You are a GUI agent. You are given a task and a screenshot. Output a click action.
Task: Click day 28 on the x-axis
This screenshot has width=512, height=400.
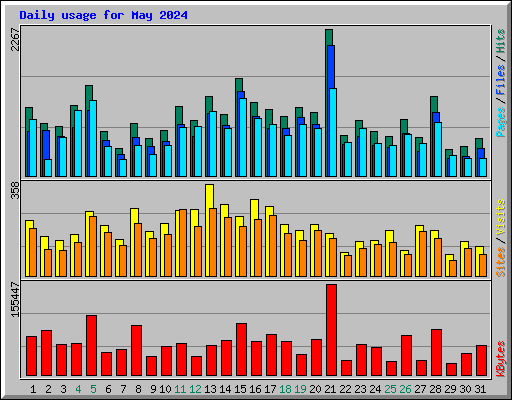pyautogui.click(x=435, y=389)
